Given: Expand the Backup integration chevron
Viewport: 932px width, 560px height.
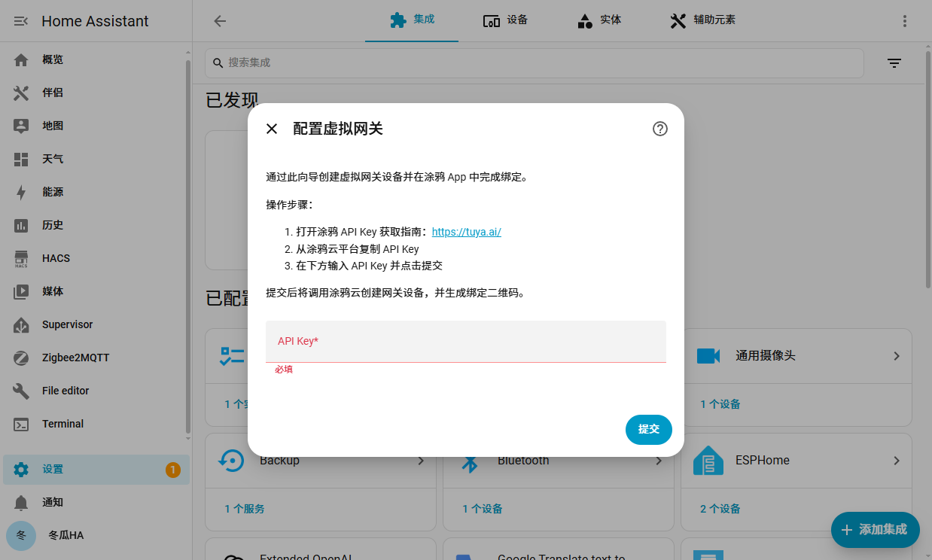Looking at the screenshot, I should tap(421, 460).
